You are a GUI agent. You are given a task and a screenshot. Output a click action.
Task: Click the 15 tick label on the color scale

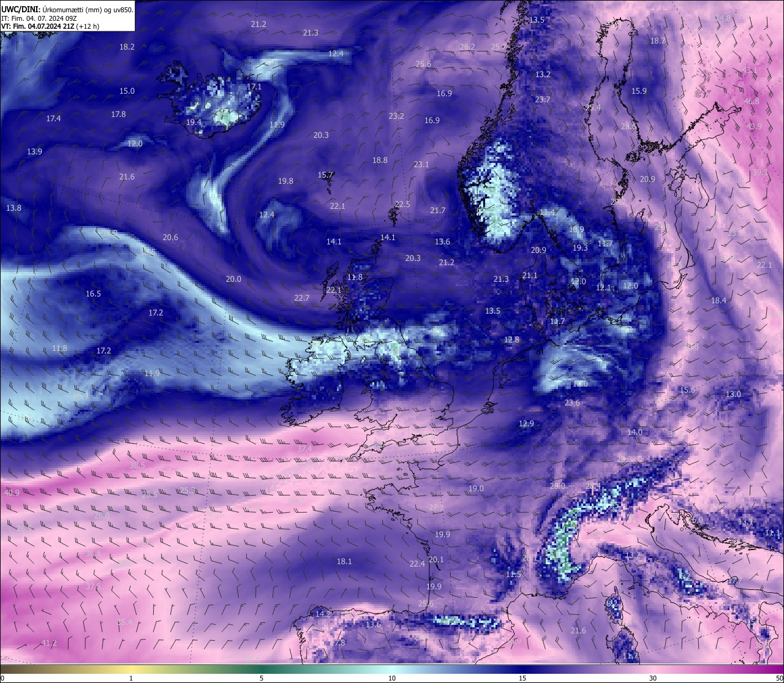[x=522, y=678]
